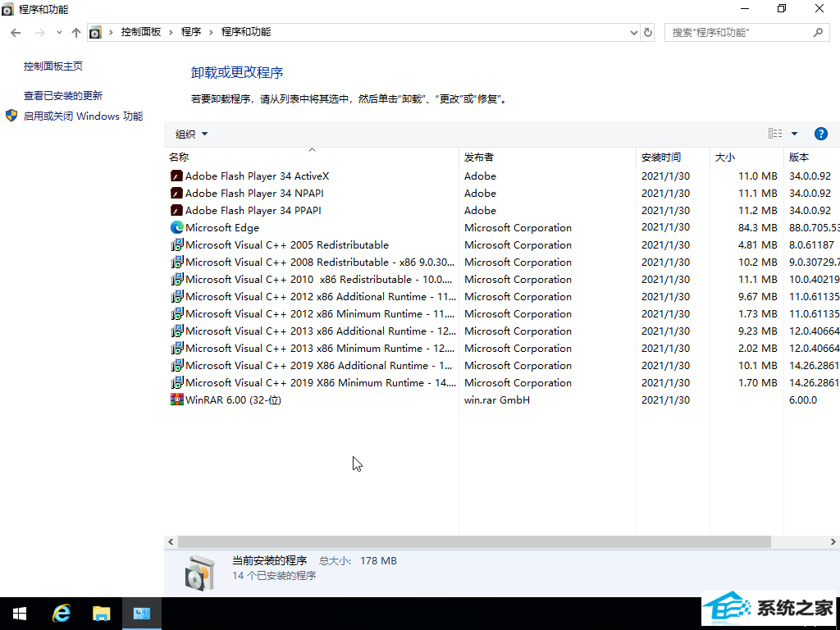The height and width of the screenshot is (630, 840).
Task: Select Visual C++ 2019 X86 Minimum Runtime
Action: [x=321, y=382]
